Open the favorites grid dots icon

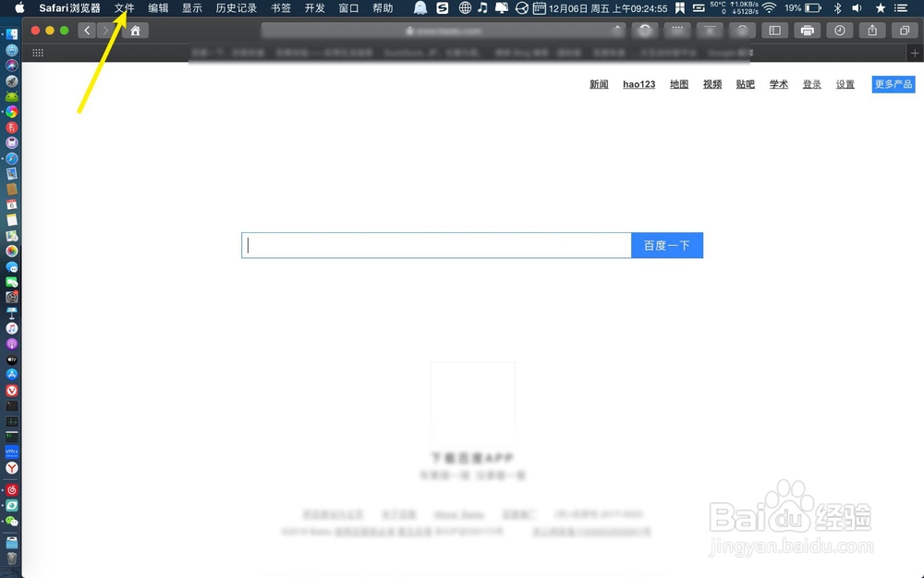tap(38, 53)
